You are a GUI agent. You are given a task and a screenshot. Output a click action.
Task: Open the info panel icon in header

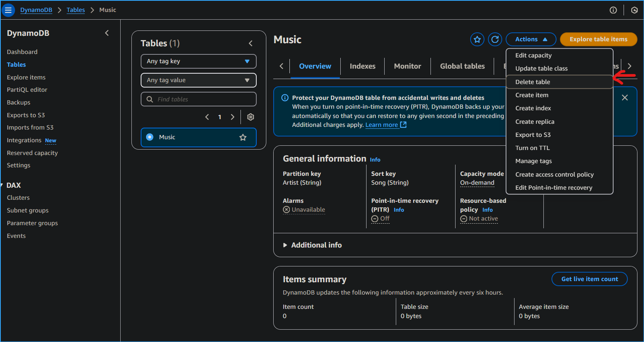pos(613,10)
